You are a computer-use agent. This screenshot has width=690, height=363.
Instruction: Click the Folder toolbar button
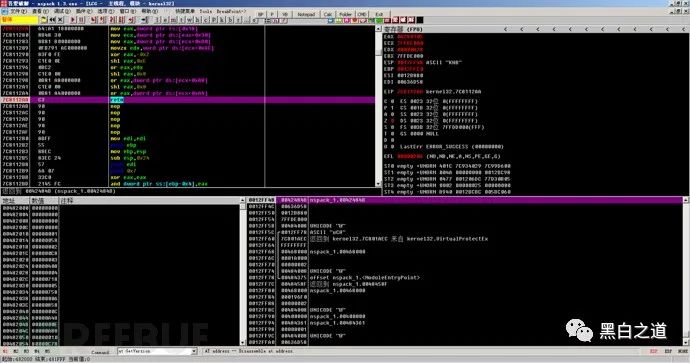point(345,14)
